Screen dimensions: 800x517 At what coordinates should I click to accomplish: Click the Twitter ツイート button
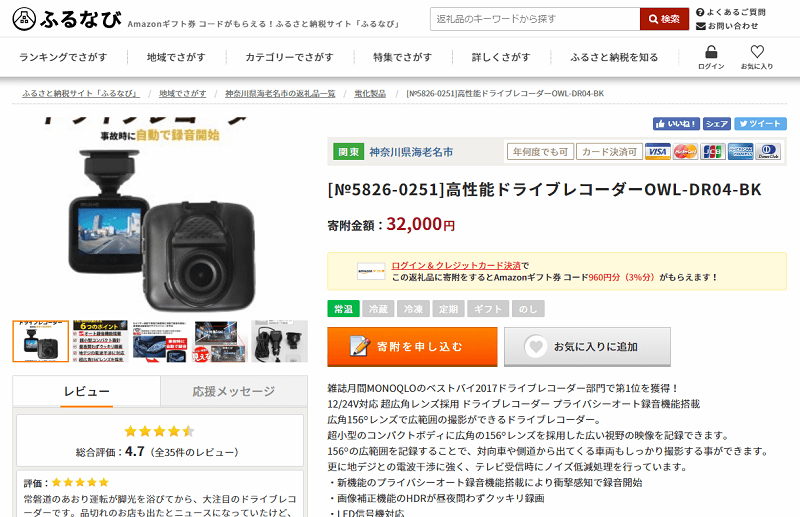[760, 124]
